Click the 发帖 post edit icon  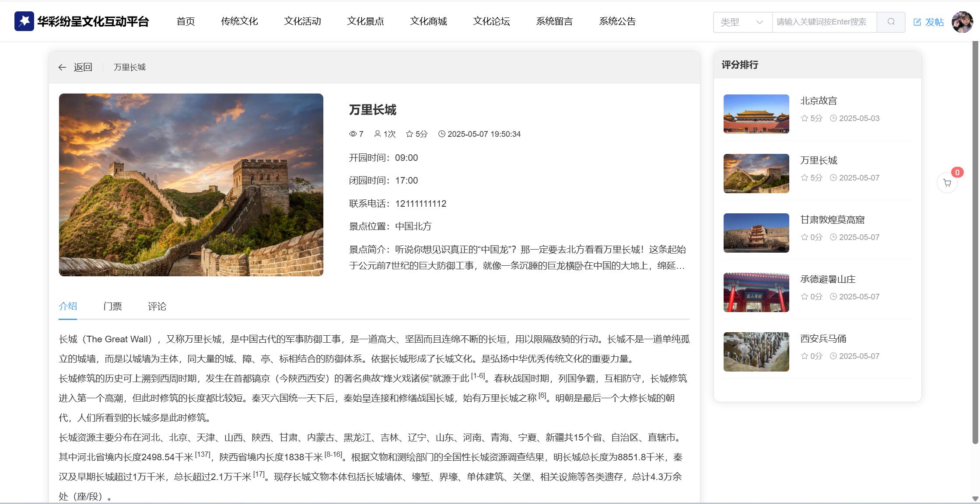click(917, 22)
